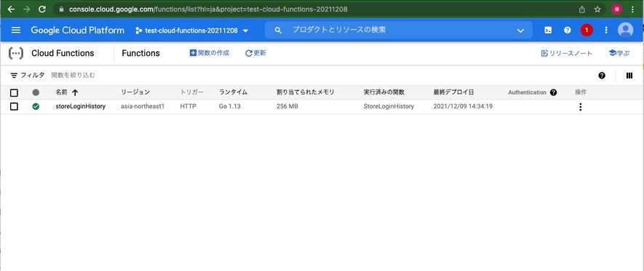Open the help question mark icon in header
This screenshot has height=271, width=644.
pos(567,31)
